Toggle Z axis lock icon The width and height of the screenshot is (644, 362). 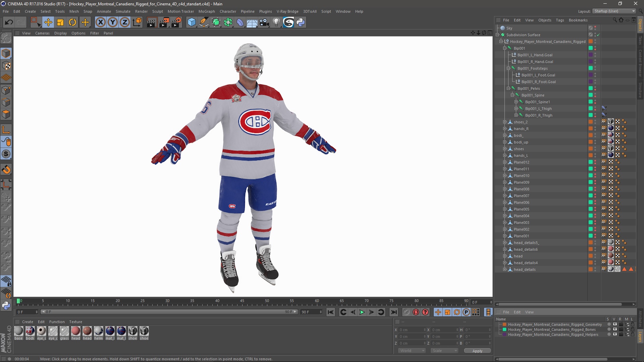[125, 22]
